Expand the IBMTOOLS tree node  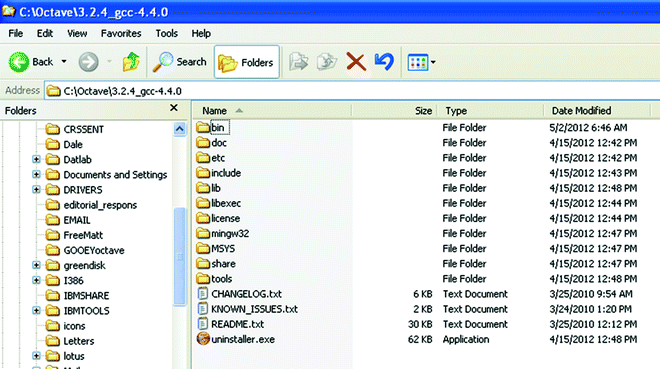click(36, 311)
